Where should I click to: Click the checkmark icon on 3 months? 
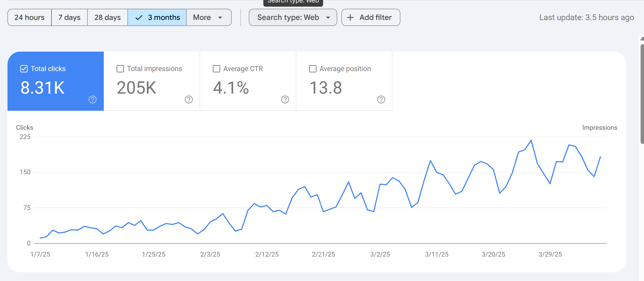point(139,18)
